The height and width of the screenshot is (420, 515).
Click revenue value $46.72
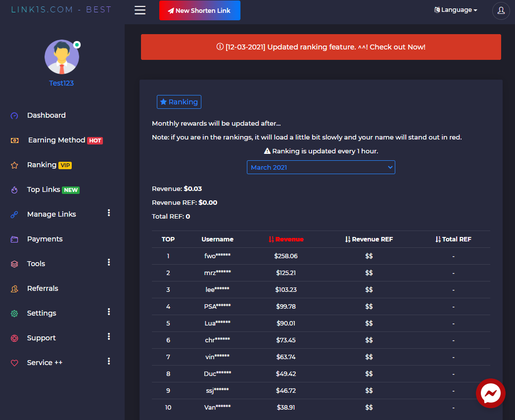pyautogui.click(x=286, y=391)
